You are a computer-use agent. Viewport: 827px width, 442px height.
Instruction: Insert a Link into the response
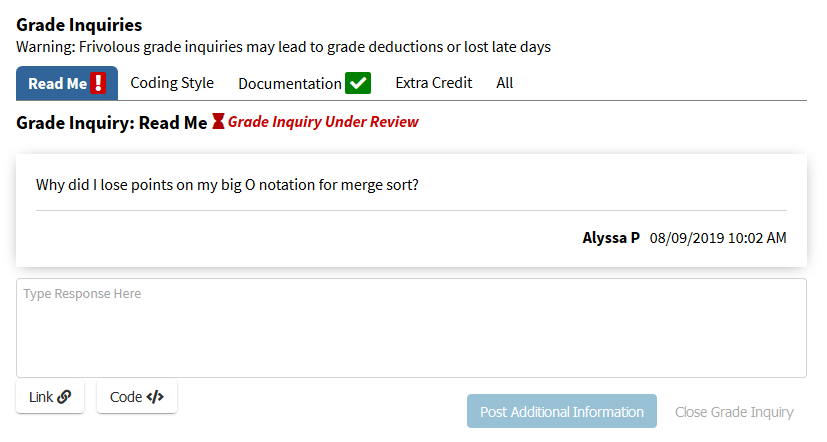[50, 397]
